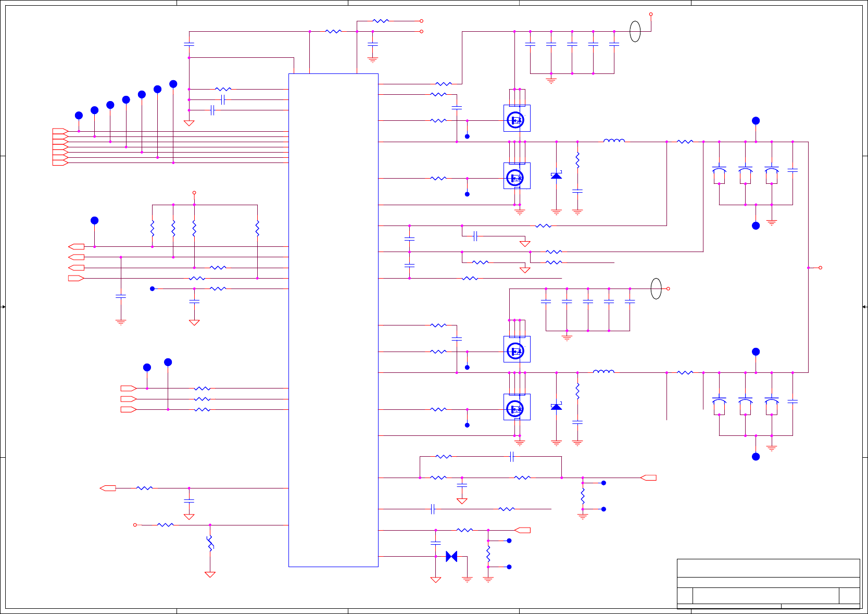Click the ground symbol under the lower input capacitor bank
The height and width of the screenshot is (614, 868).
[x=567, y=338]
